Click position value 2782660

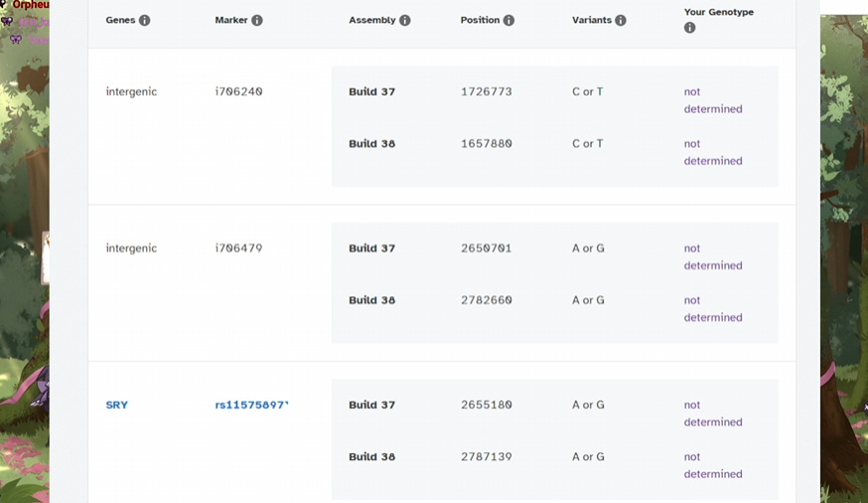click(487, 300)
